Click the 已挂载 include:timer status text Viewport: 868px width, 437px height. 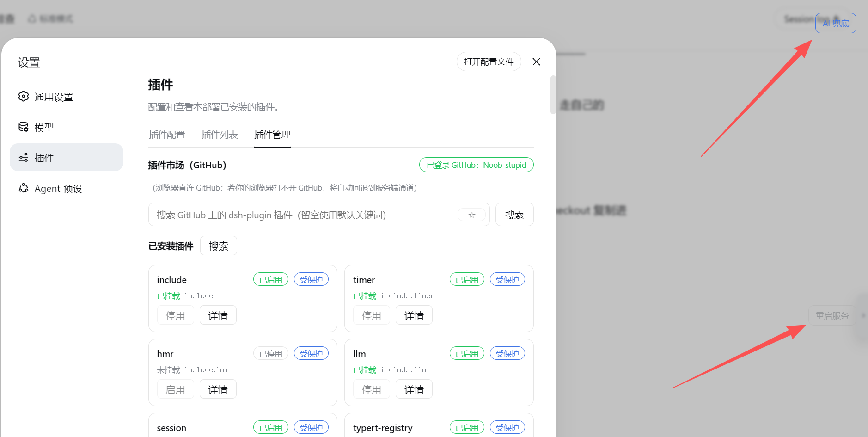click(x=394, y=295)
